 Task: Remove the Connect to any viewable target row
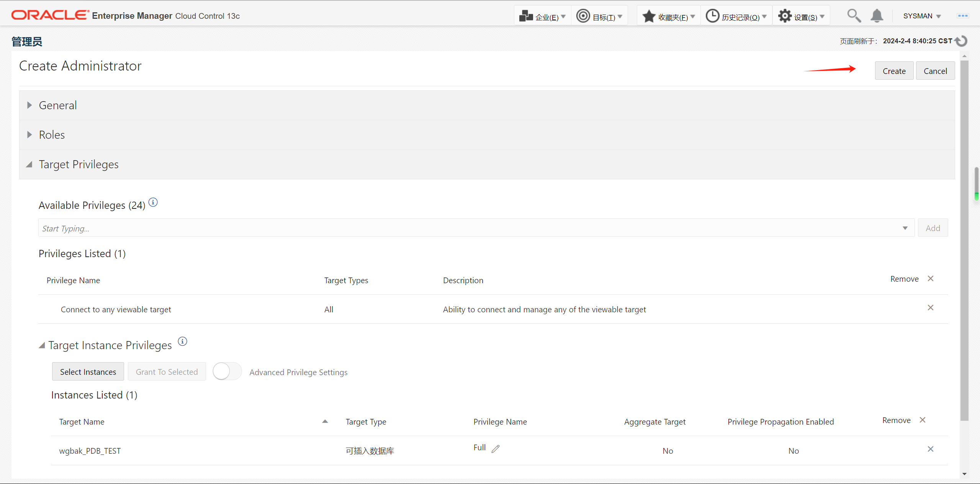coord(930,308)
